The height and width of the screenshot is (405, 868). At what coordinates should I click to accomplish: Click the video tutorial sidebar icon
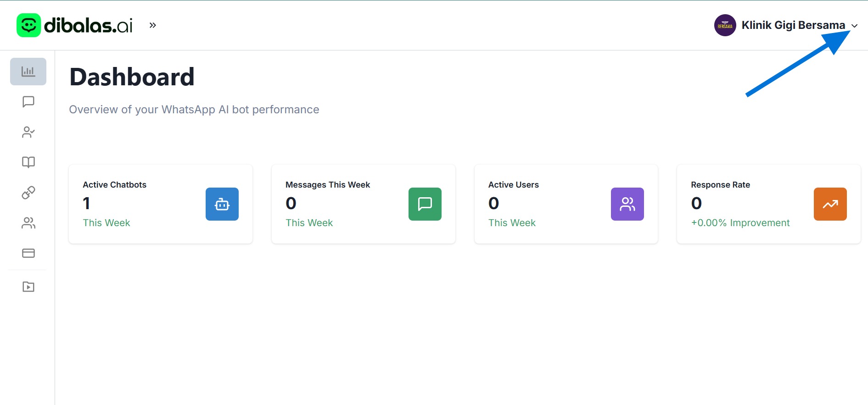(28, 287)
